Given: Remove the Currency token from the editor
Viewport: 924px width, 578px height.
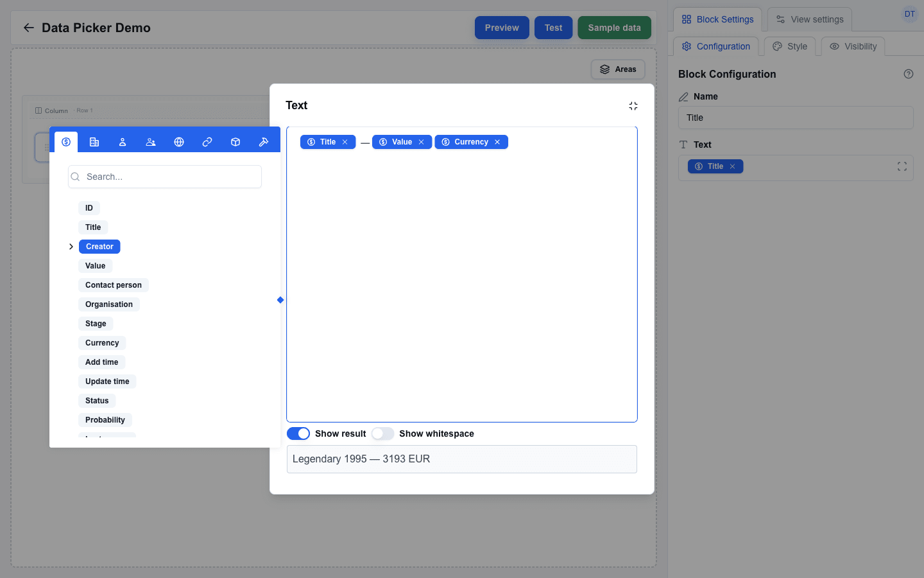Looking at the screenshot, I should click(x=497, y=142).
